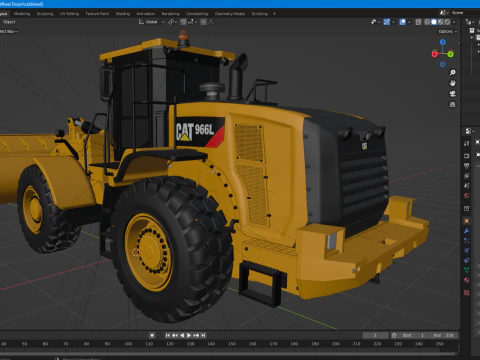
Task: Click the Z axis on navigation gizmo
Action: (443, 42)
